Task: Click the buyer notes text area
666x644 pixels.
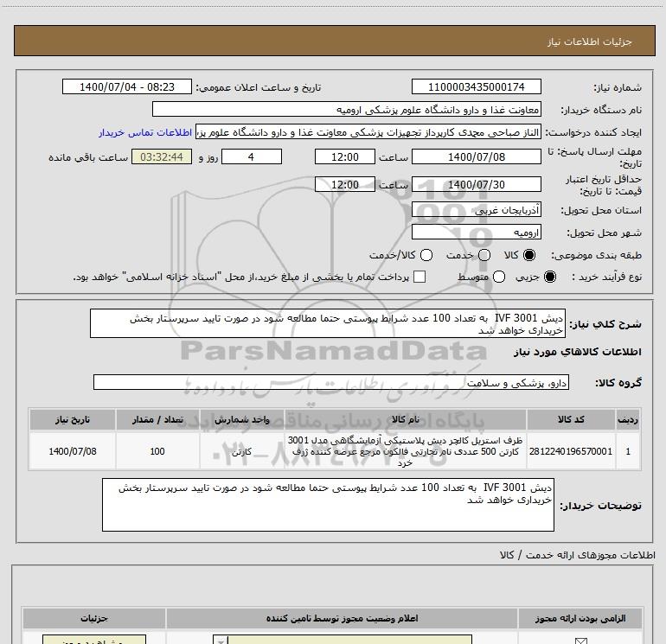Action: tap(328, 505)
